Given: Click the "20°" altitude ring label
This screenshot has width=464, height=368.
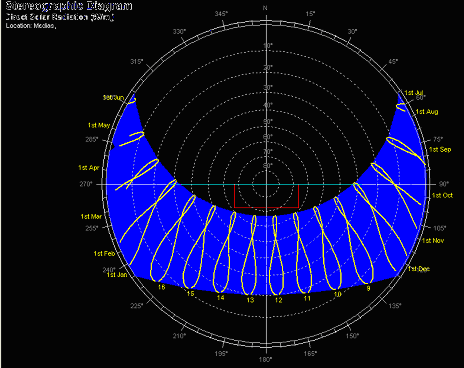Looking at the screenshot, I should pos(268,68).
